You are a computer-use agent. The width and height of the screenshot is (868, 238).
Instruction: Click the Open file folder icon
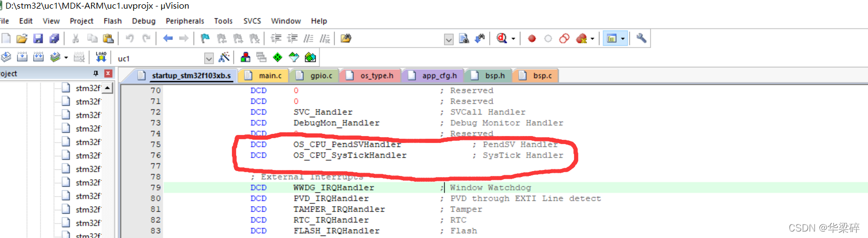[x=22, y=38]
